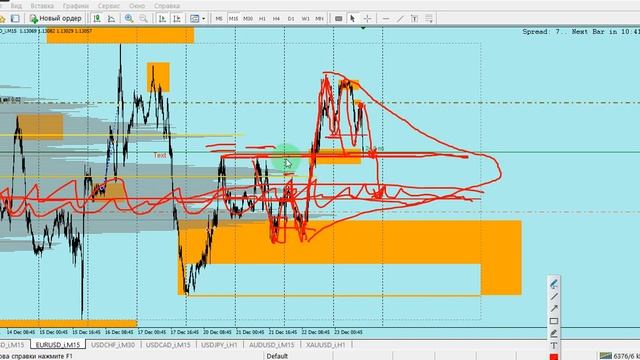Select the rectangle tool in floating palette
Screen dimensions: 640x360
click(x=553, y=321)
